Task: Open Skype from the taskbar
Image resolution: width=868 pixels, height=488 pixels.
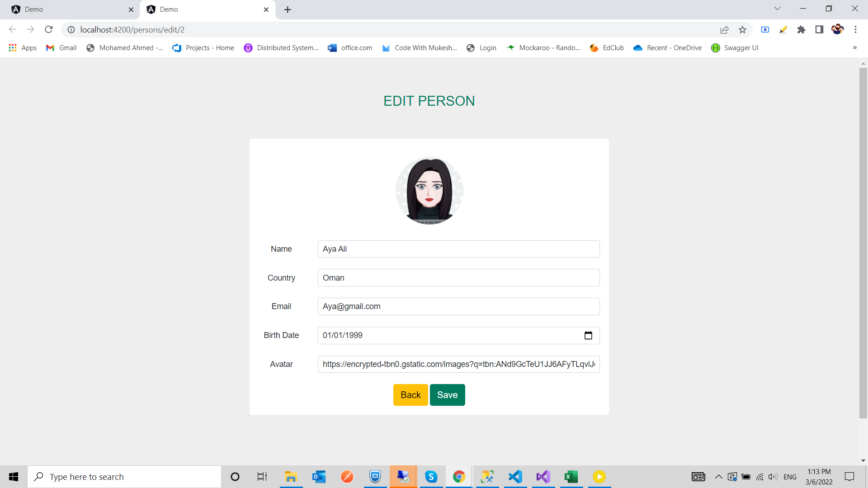Action: tap(431, 476)
